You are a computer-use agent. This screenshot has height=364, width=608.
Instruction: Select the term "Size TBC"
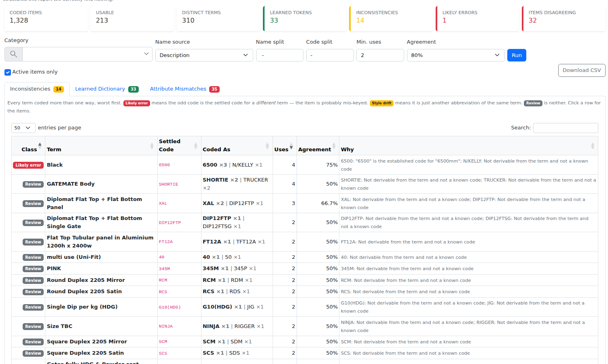point(59,326)
